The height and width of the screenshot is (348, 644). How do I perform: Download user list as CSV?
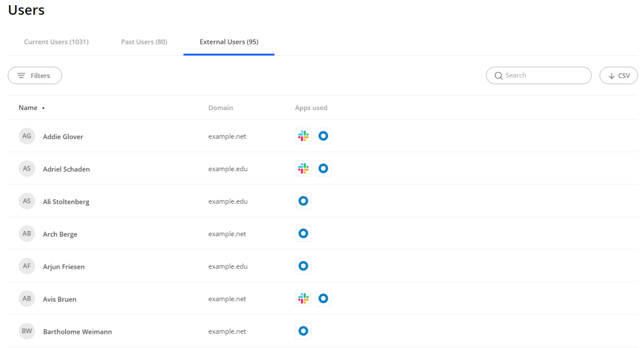[618, 76]
